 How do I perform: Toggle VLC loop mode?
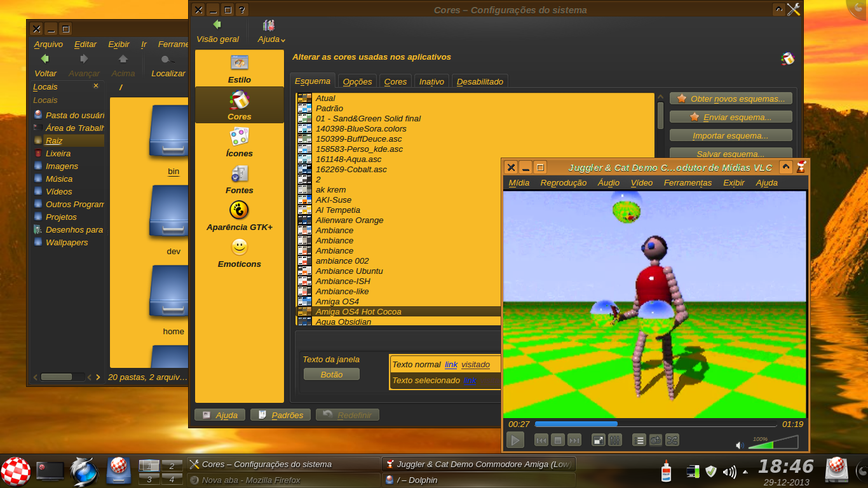pos(656,440)
